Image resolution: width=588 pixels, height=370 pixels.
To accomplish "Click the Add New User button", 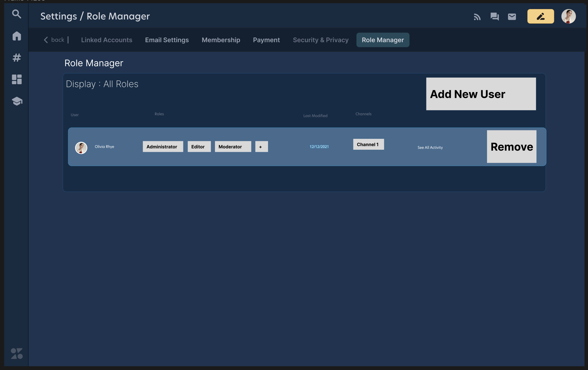I will [481, 94].
